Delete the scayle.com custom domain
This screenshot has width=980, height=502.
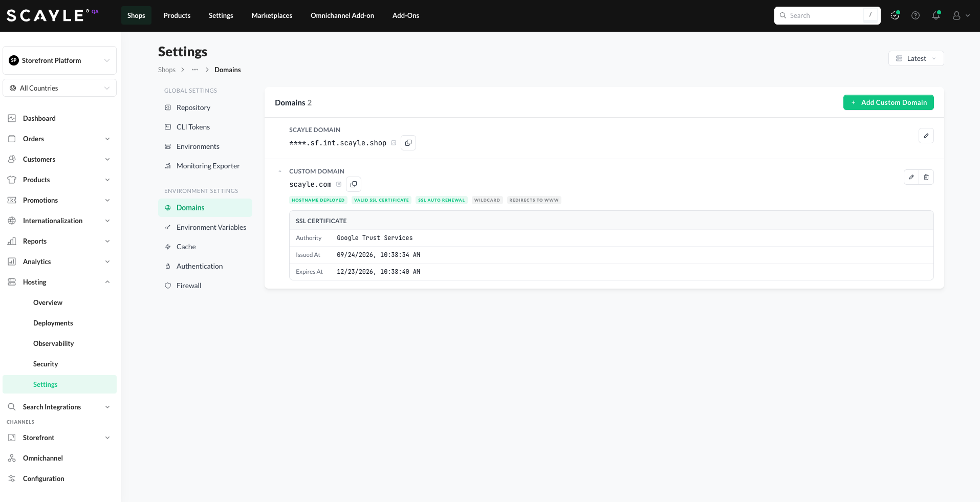[x=926, y=177]
